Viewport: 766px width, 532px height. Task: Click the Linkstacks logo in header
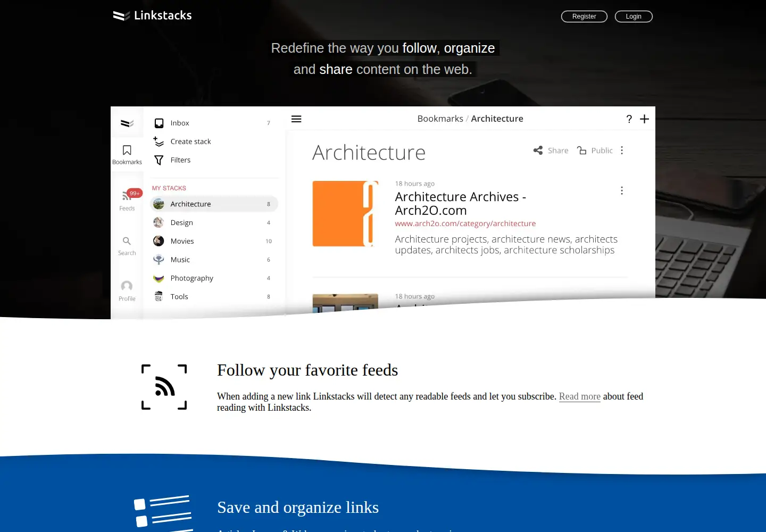pyautogui.click(x=152, y=15)
